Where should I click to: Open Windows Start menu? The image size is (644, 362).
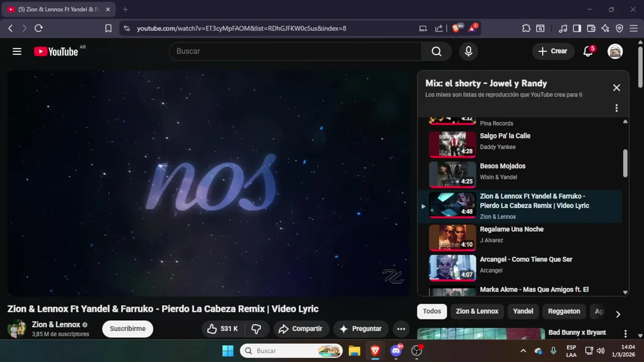(228, 350)
